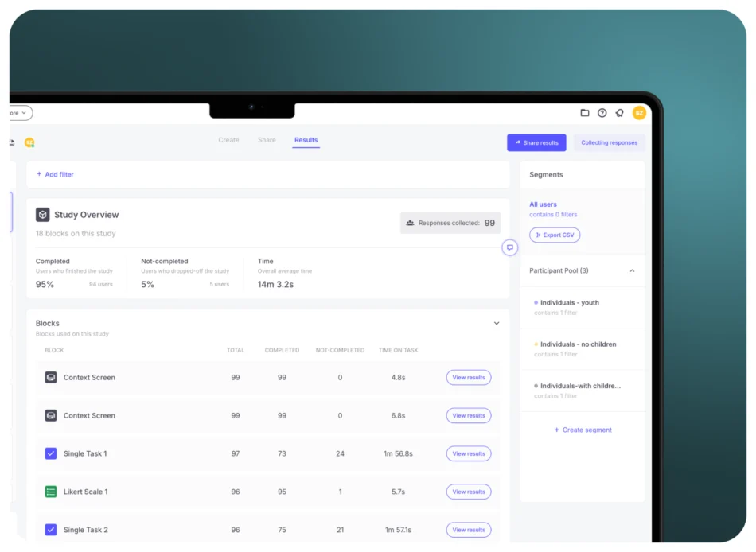Open the dropdown in the top-left corner
Viewport: 756px width, 552px height.
[x=16, y=113]
